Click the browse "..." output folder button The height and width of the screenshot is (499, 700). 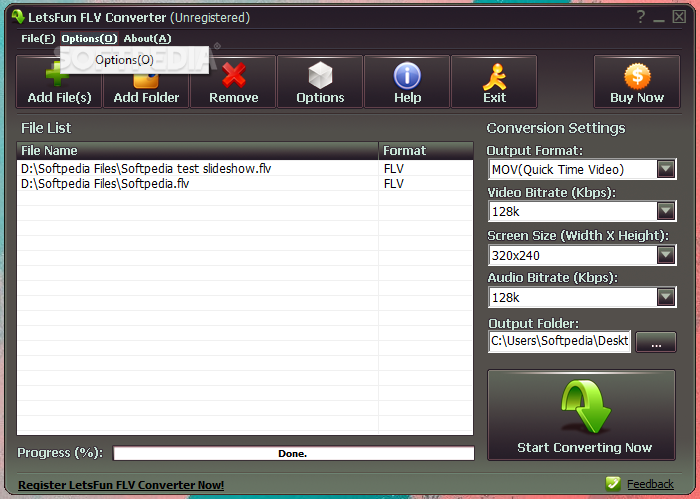[x=656, y=342]
